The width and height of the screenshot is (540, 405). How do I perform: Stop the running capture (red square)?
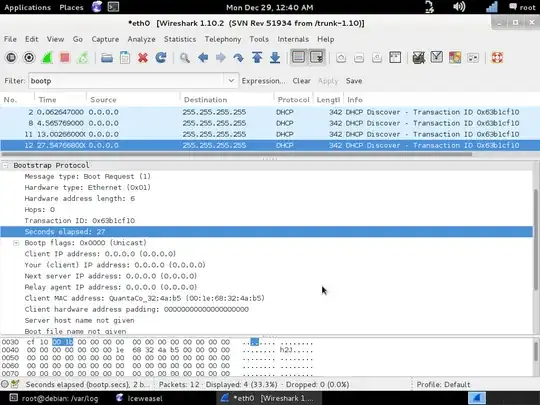[x=65, y=58]
